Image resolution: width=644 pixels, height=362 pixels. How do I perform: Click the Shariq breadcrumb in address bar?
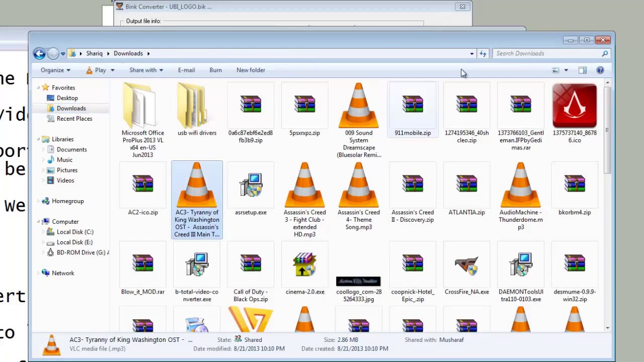(x=94, y=53)
